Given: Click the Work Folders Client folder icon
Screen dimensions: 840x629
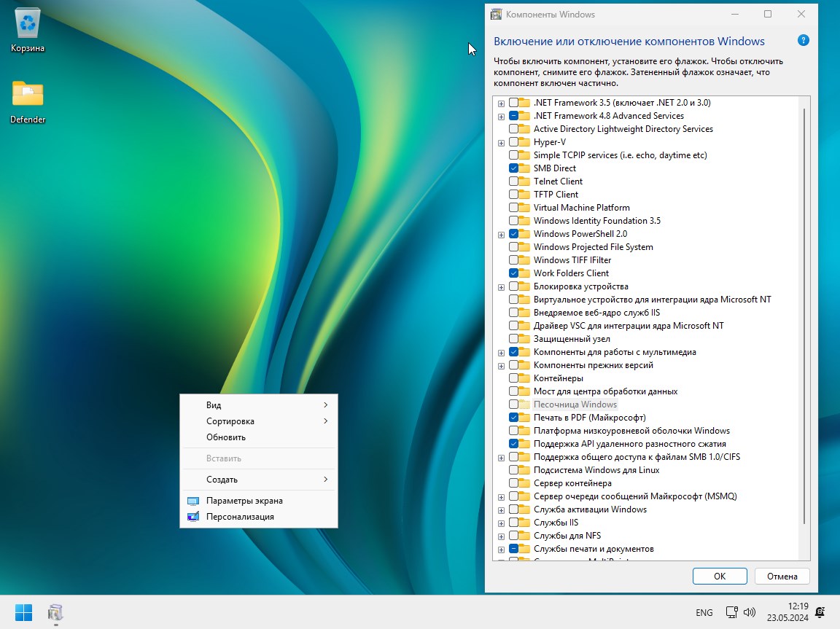Looking at the screenshot, I should (524, 273).
